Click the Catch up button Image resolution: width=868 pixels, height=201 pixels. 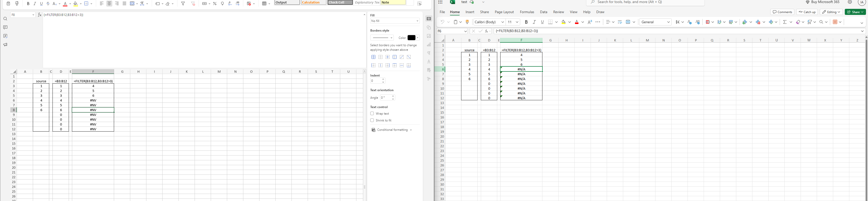(807, 12)
